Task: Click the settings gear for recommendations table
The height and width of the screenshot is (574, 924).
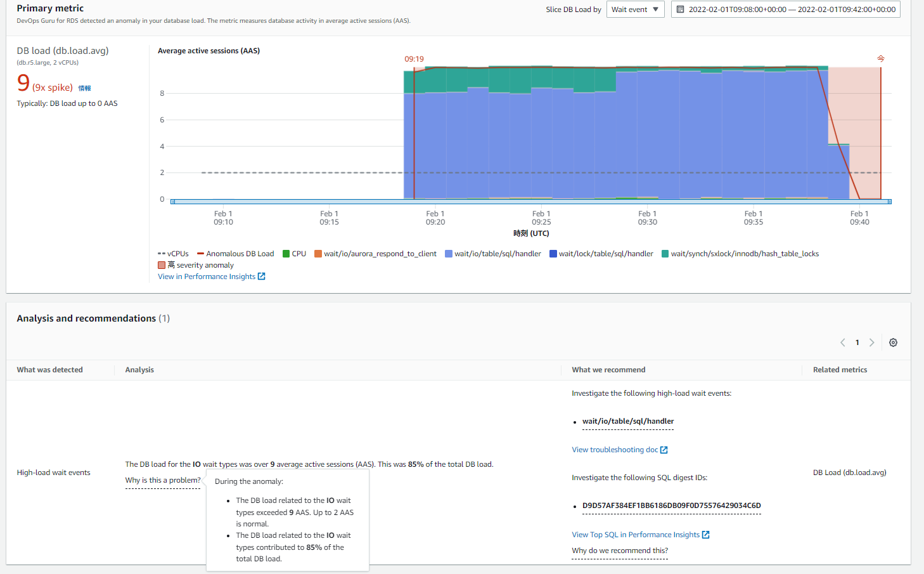Action: pos(893,342)
